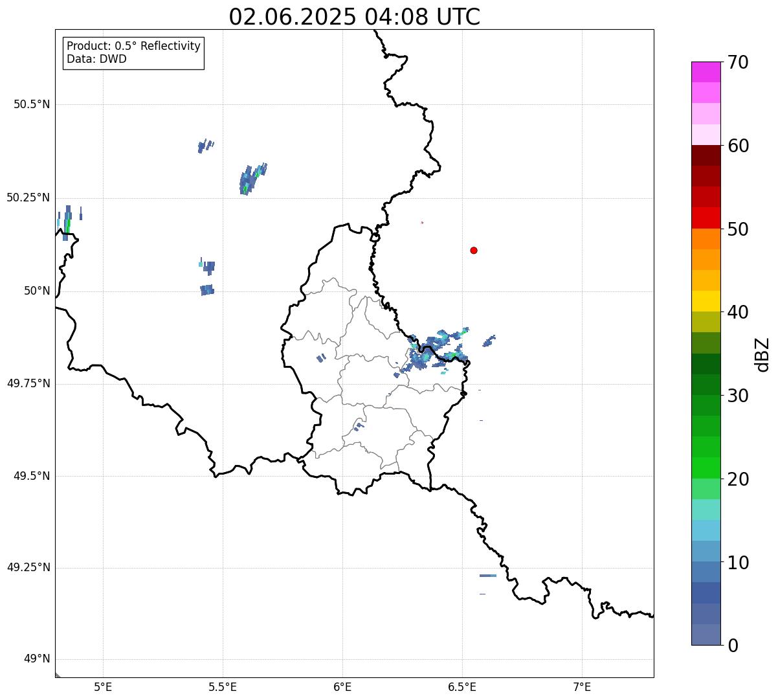This screenshot has height=700, width=778.
Task: Click the red station marker dot
Action: (474, 251)
